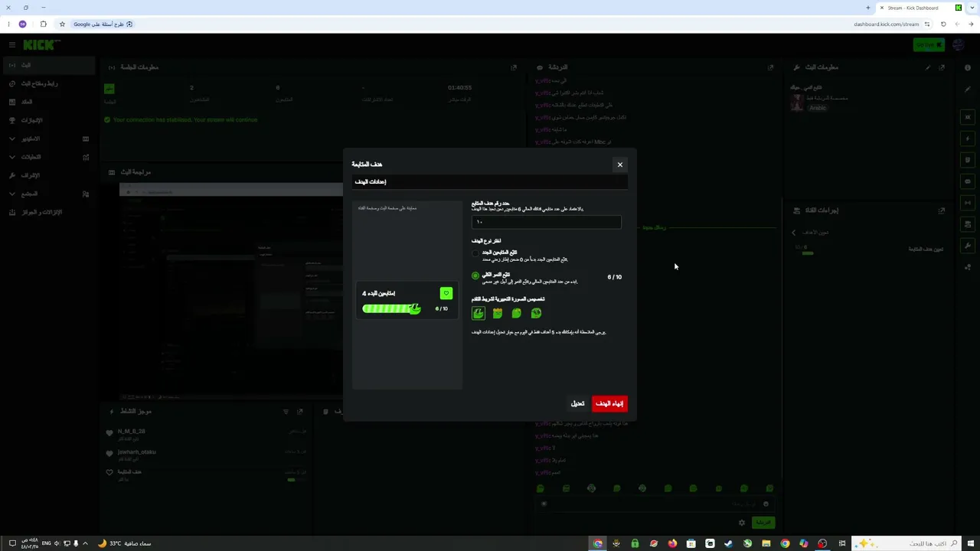Click the Windows taskbar search box

point(906,543)
